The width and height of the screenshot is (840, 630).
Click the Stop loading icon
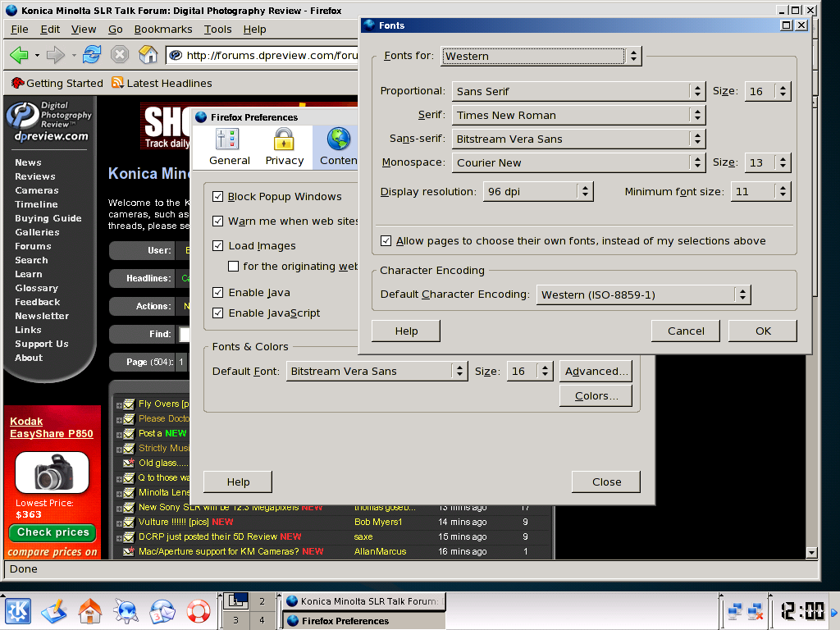pyautogui.click(x=120, y=55)
